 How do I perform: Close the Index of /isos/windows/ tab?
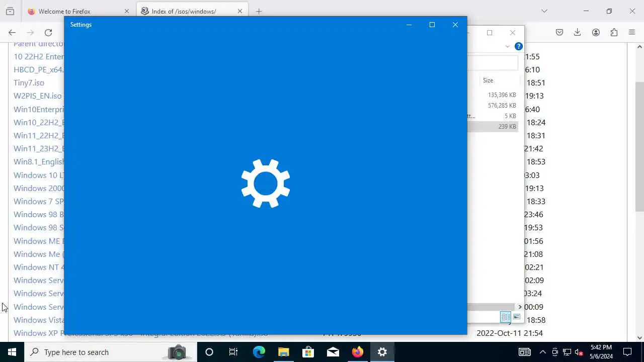(x=240, y=11)
